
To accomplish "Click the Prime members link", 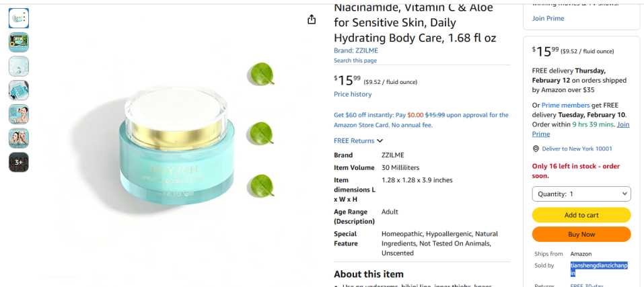I will pos(565,106).
